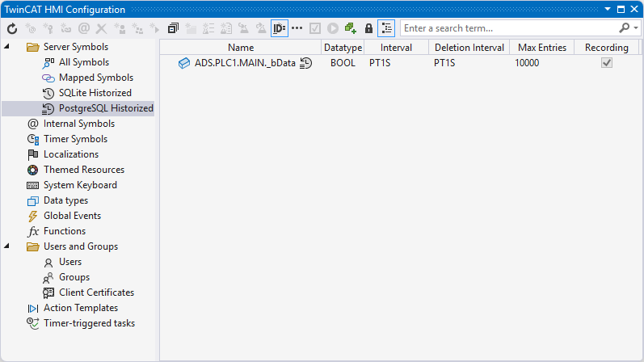Click the refresh icon in the toolbar
This screenshot has height=362, width=644.
pyautogui.click(x=12, y=28)
